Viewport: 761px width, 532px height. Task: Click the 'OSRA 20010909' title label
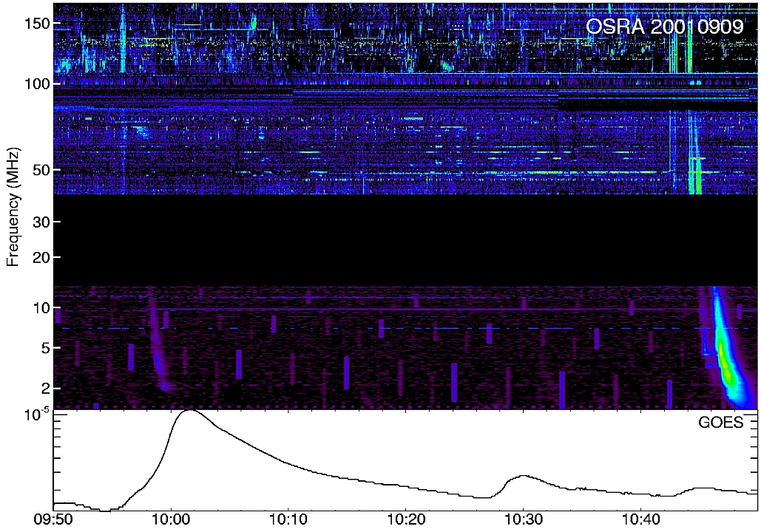tap(664, 26)
